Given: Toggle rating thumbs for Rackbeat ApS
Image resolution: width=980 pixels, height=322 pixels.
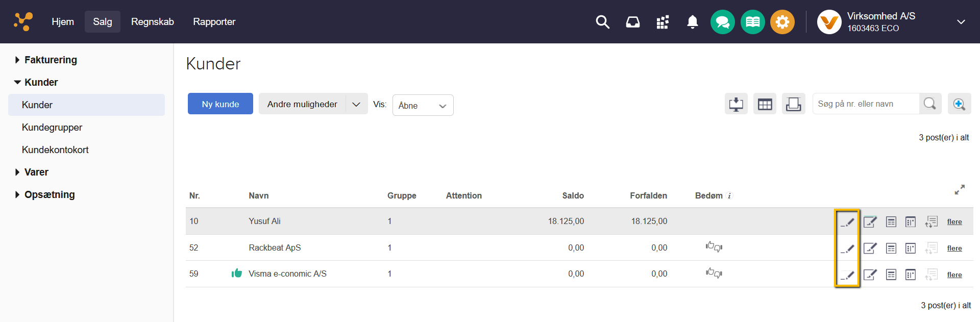Looking at the screenshot, I should (714, 247).
